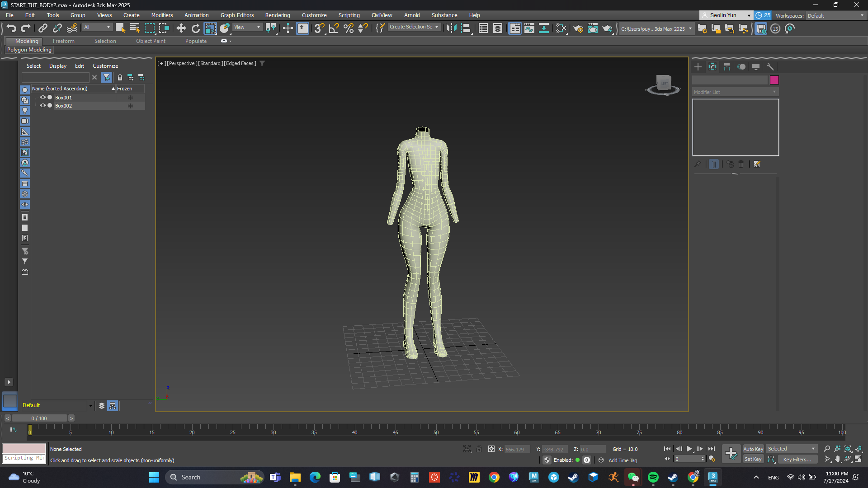
Task: Open the Workspaces Default dropdown
Action: (x=835, y=15)
